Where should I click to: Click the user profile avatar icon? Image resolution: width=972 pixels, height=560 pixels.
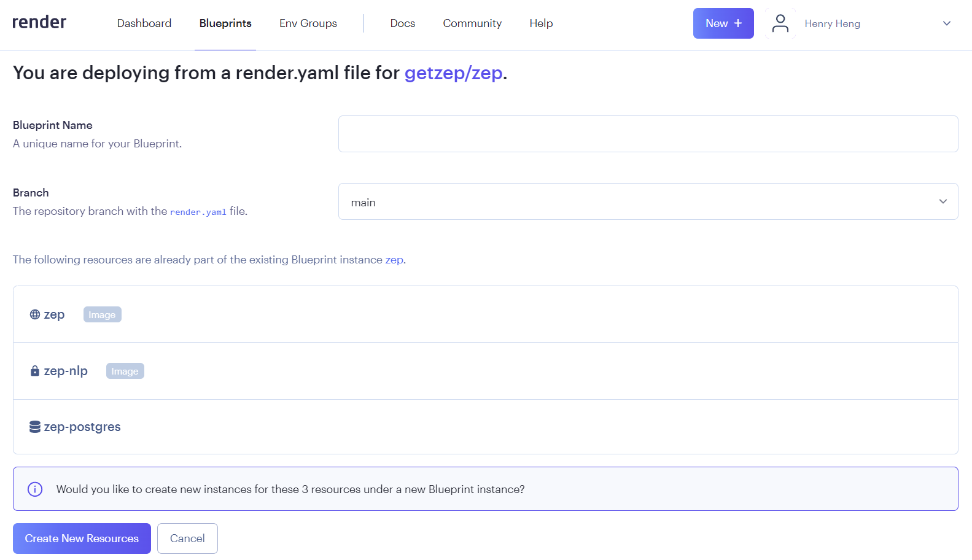tap(780, 23)
